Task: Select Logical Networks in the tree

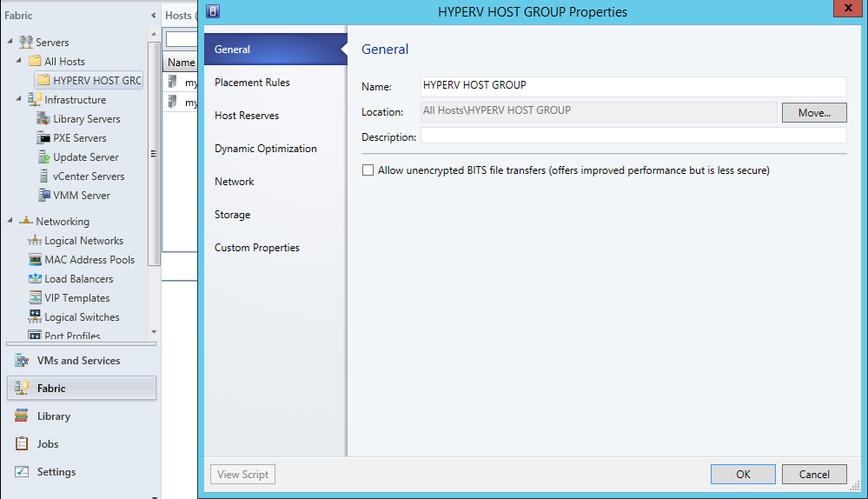Action: tap(83, 240)
